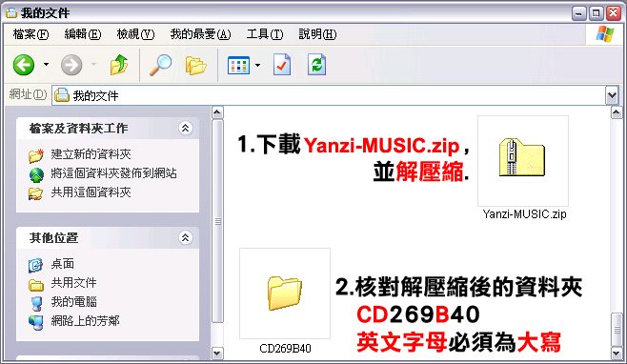627x364 pixels.
Task: Click 將這個資料夾發佈到網站 link
Action: point(114,173)
